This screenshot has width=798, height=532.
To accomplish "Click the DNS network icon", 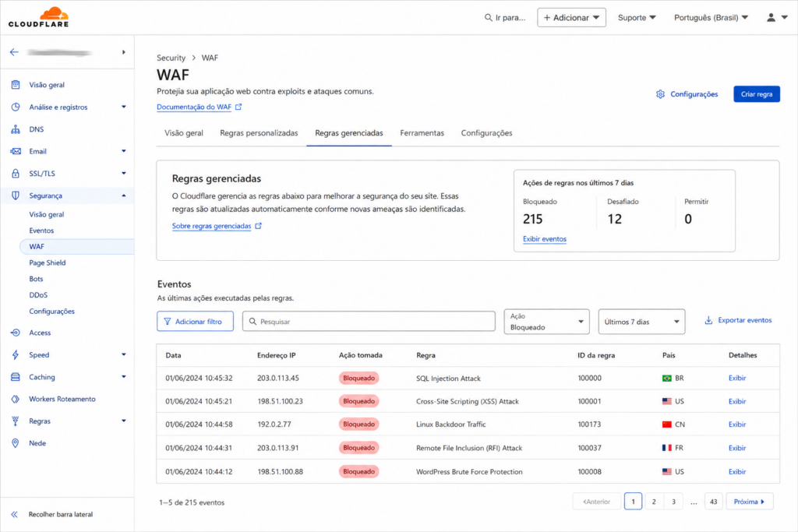I will pos(16,129).
